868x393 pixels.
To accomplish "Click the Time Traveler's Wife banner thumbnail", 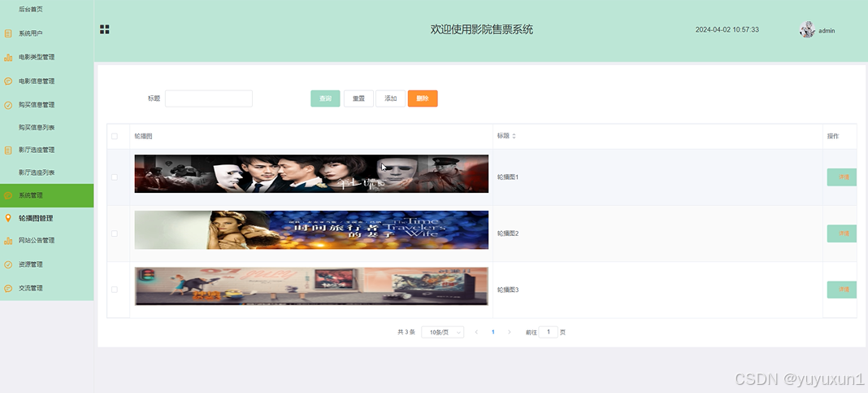I will 311,230.
